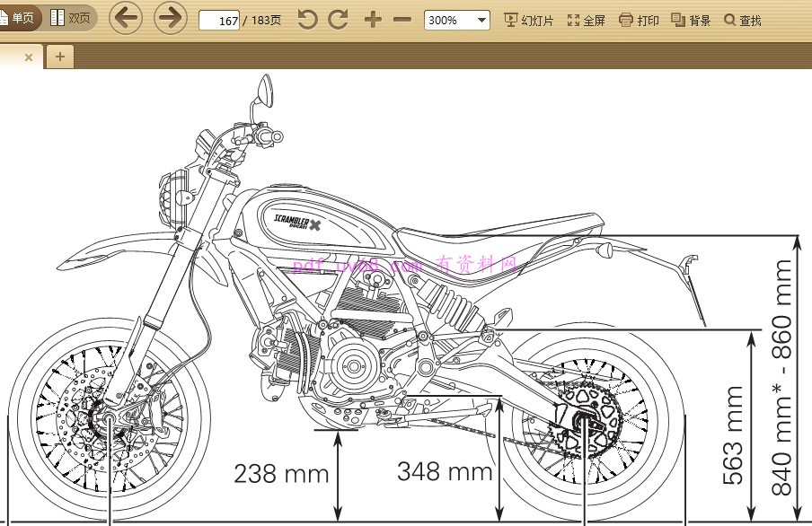Print the document (打印)
This screenshot has height=526, width=812.
[x=639, y=20]
